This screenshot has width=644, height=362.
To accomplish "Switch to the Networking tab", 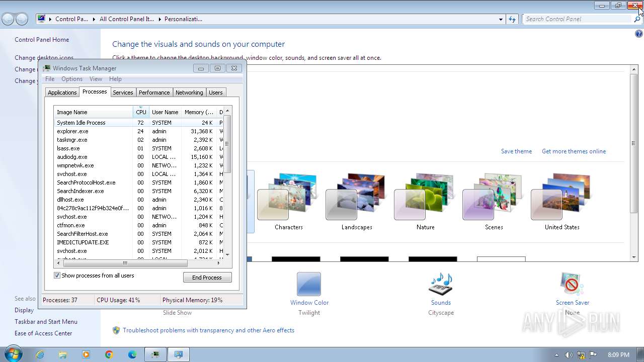I will (x=189, y=93).
